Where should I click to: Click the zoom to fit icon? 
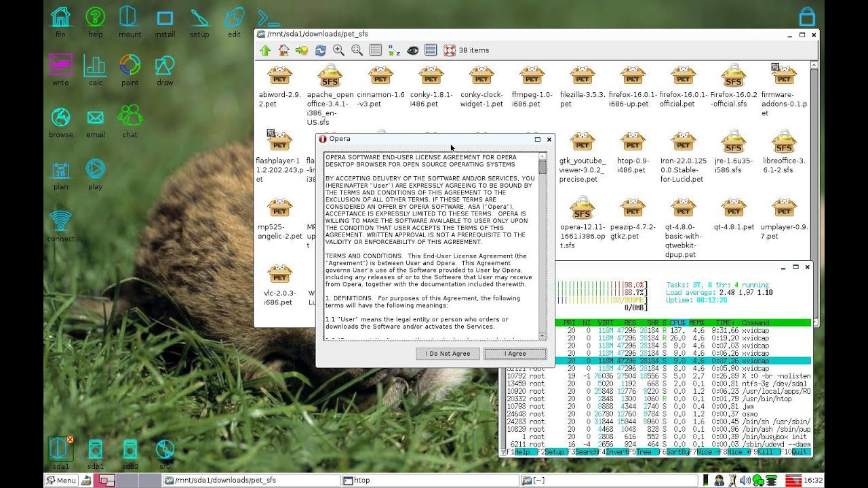tap(357, 50)
